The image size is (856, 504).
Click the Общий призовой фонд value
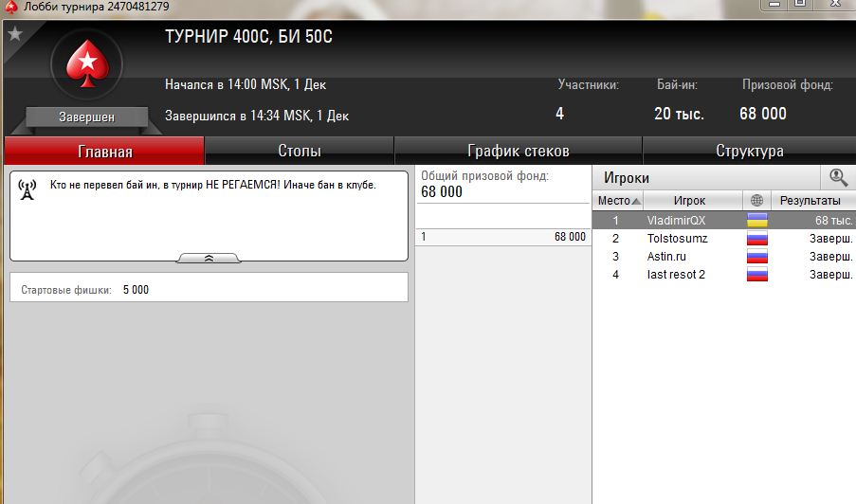pos(442,192)
